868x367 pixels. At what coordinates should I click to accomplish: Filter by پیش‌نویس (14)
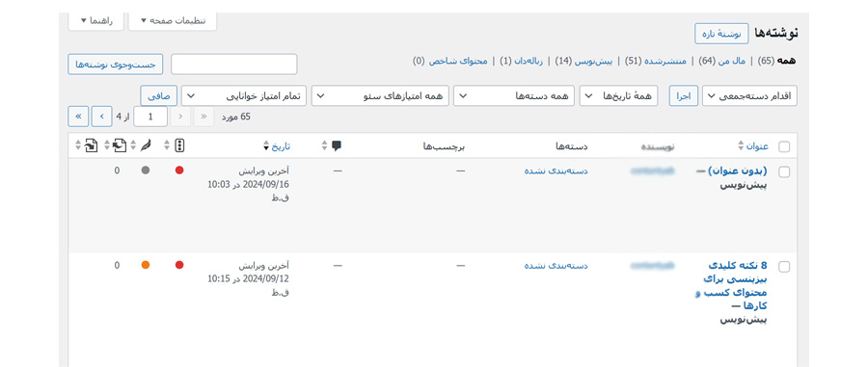point(583,61)
